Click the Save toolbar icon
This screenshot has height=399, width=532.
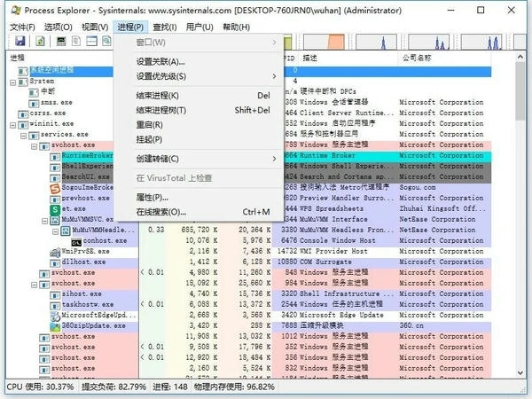[x=20, y=42]
